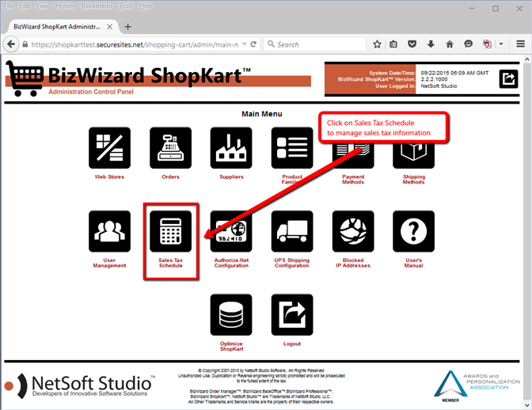Open the UPS Shipping Configuration truck icon
The height and width of the screenshot is (410, 532).
coord(292,231)
